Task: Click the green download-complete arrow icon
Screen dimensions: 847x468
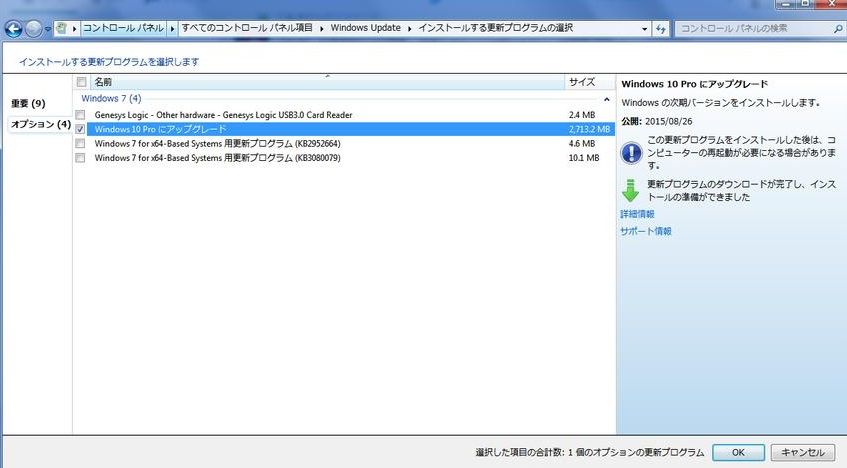Action: point(630,190)
